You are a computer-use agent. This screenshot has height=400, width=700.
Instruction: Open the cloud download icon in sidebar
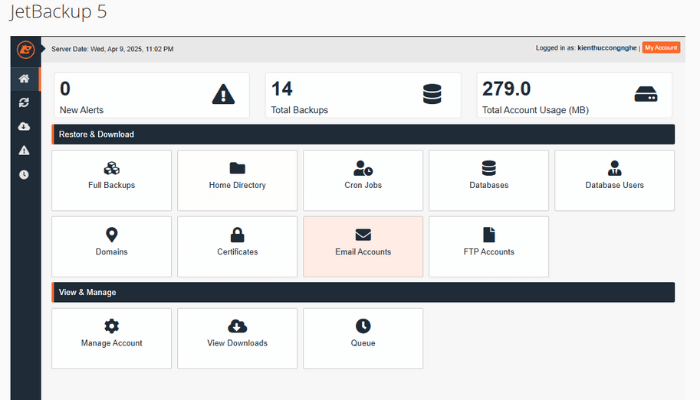pyautogui.click(x=24, y=126)
